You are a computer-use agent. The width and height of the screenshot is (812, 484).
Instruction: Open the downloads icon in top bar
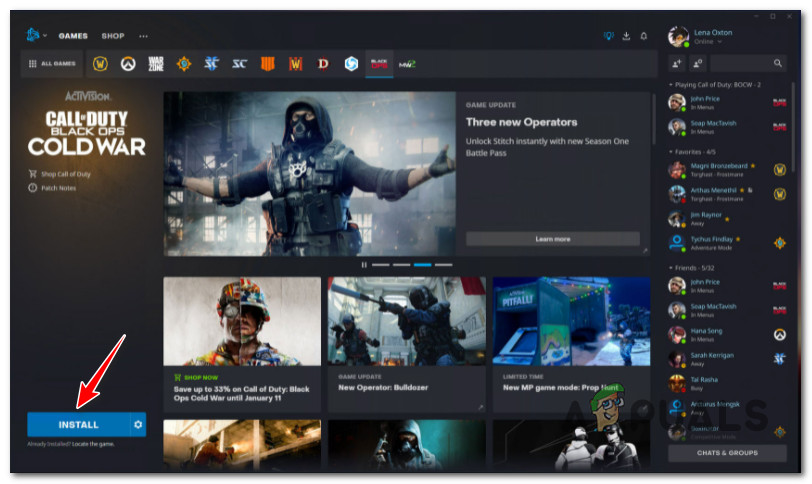pyautogui.click(x=626, y=36)
